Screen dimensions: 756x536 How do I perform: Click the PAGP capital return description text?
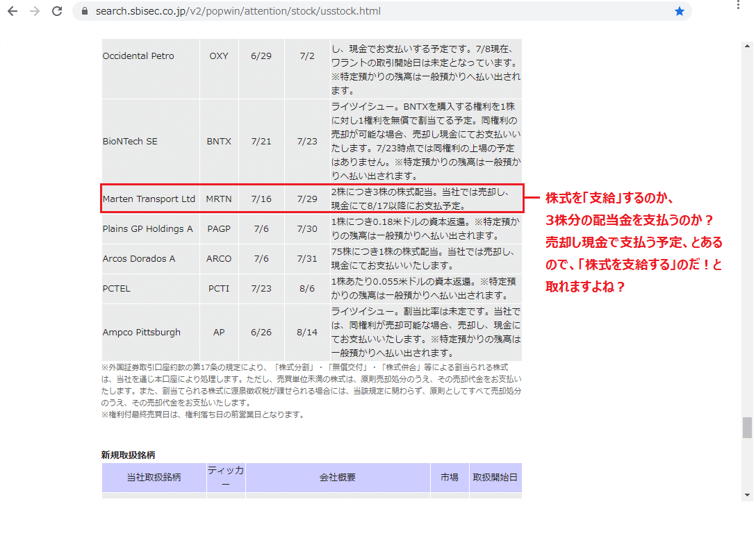pyautogui.click(x=426, y=228)
